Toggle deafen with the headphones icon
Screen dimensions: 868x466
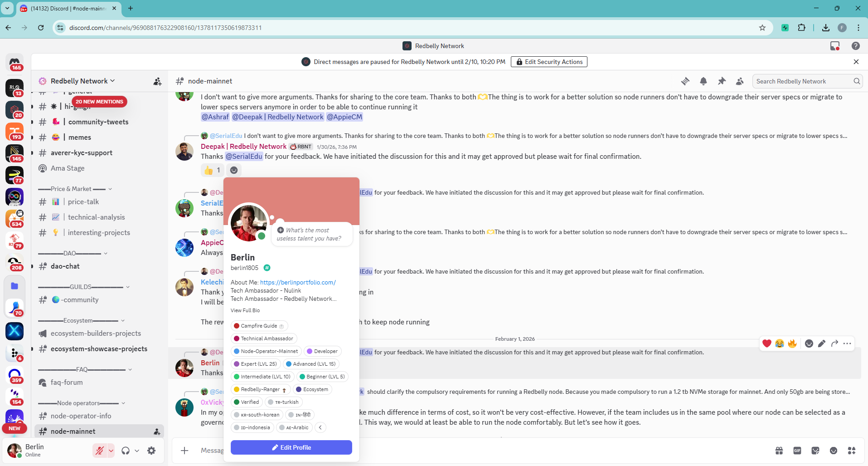tap(126, 451)
